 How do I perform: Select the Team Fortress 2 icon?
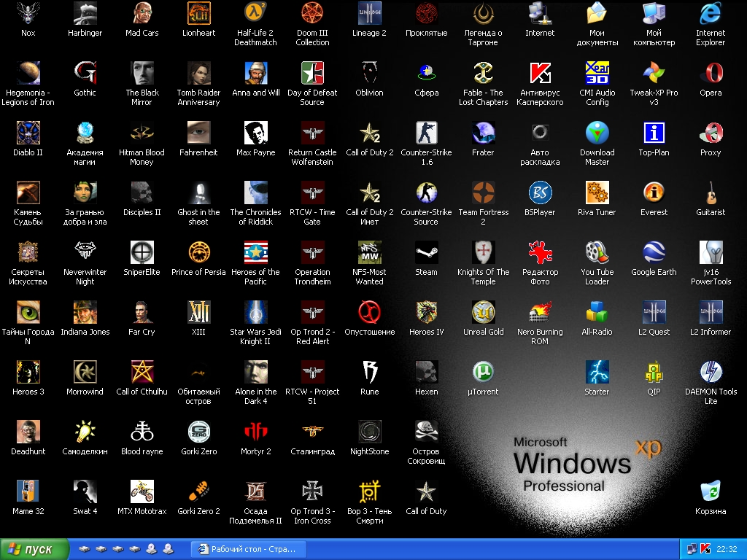click(483, 193)
